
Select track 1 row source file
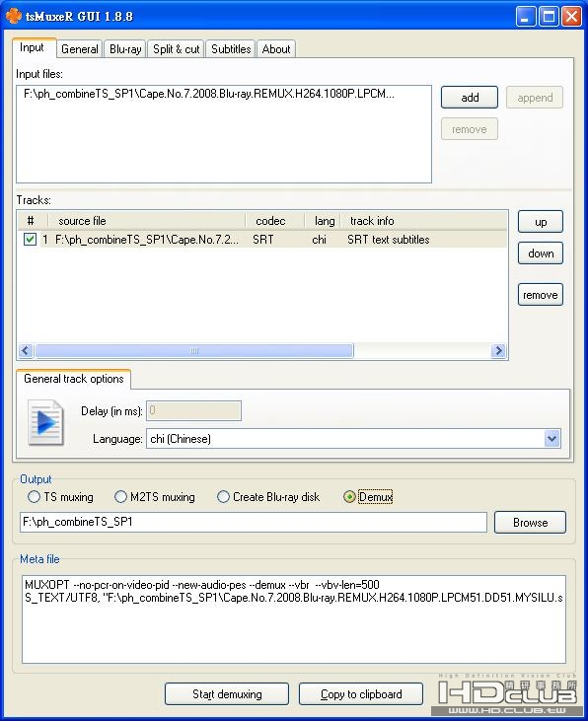147,240
